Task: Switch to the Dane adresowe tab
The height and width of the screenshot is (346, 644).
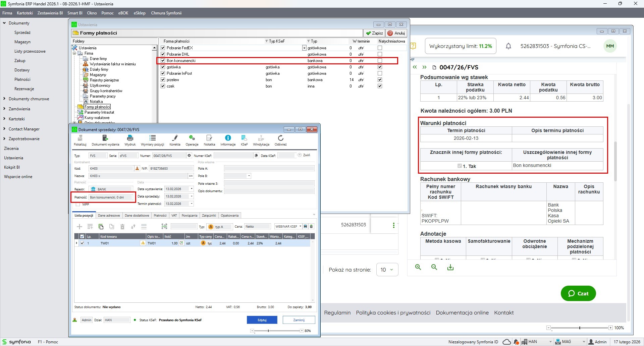Action: [109, 216]
